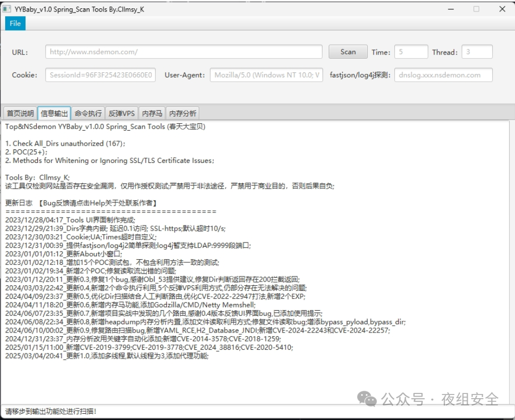This screenshot has width=515, height=420.
Task: Close the YYBaby window
Action: point(502,9)
